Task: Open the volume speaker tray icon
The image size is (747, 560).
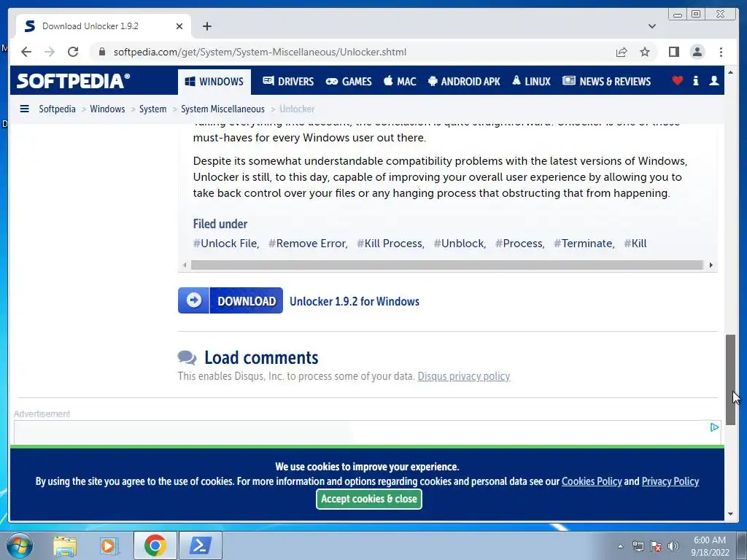Action: [x=673, y=546]
